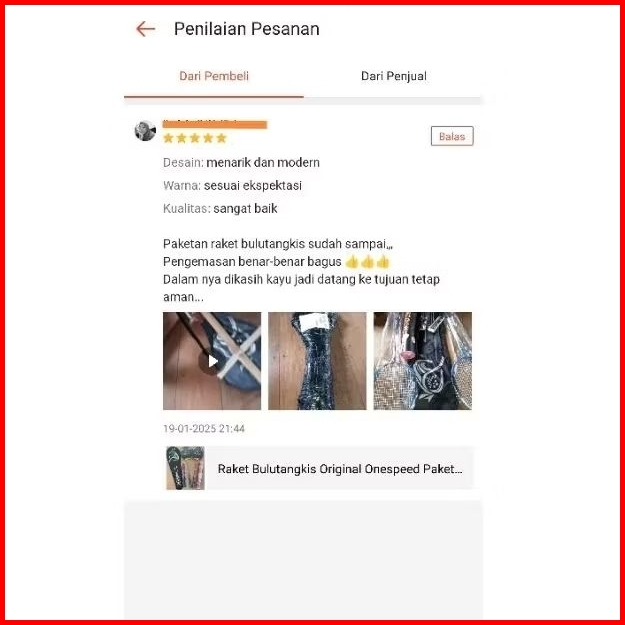
Task: Switch to Dari Pembeli tab
Action: click(214, 76)
